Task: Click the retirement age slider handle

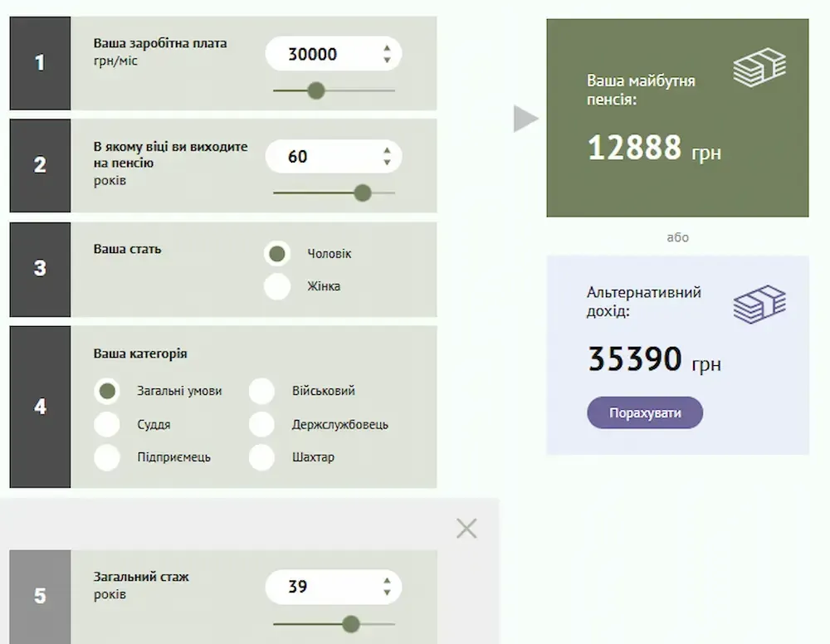Action: click(362, 193)
